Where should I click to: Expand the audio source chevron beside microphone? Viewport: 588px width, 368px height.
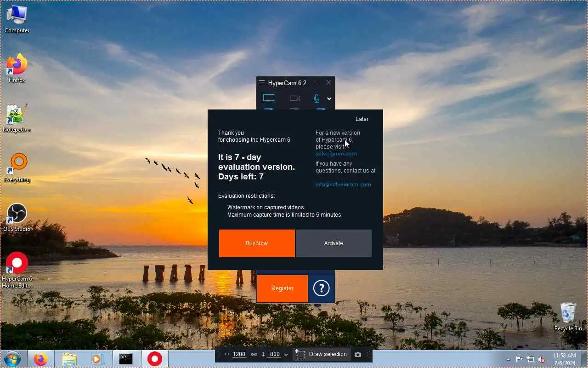click(329, 98)
